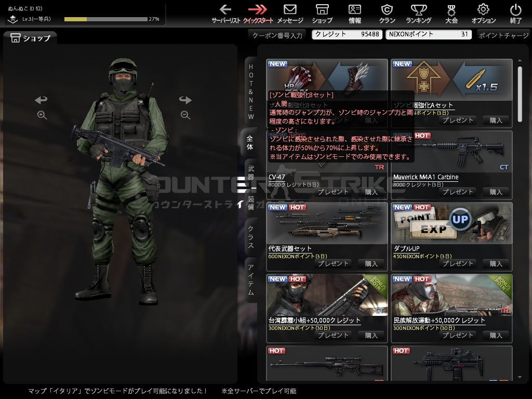532x399 pixels.
Task: Click the Maverick M4A1 Carbine weapon image
Action: 451,152
